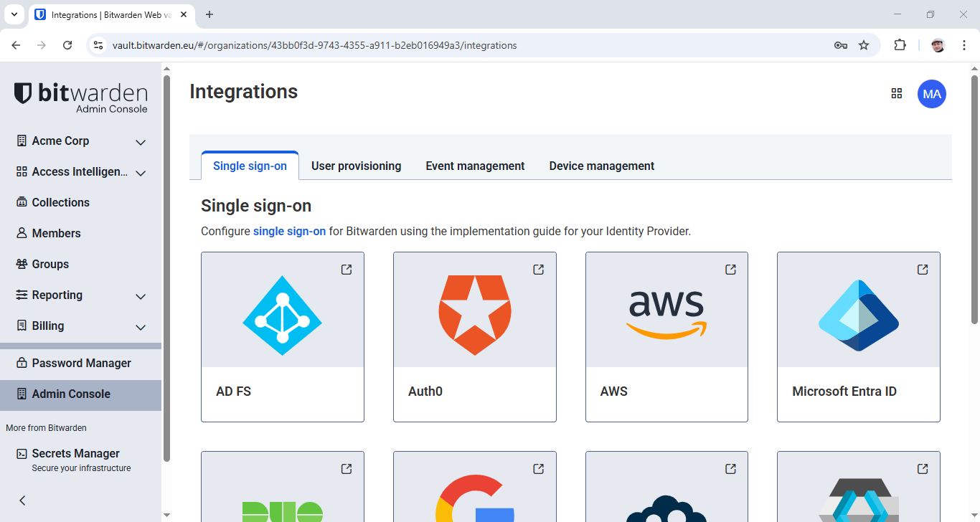980x522 pixels.
Task: Open Acme Corp organization item
Action: (60, 141)
